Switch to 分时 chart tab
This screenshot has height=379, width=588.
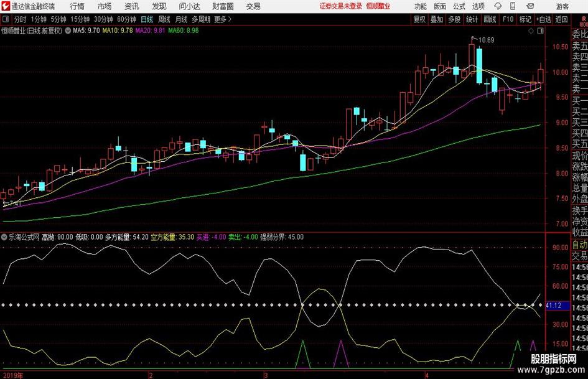click(x=21, y=19)
